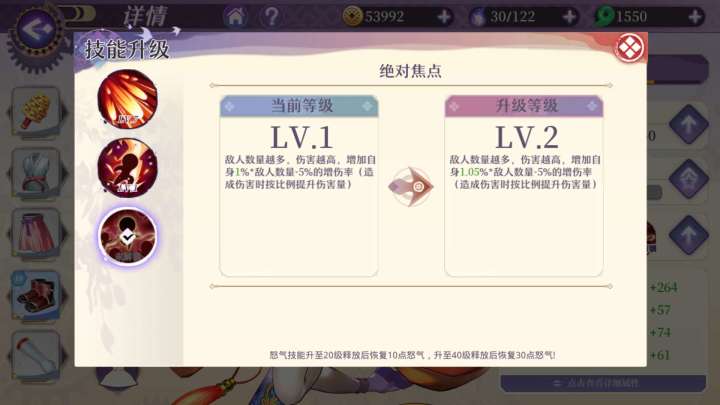
Task: Open the pink skirt equipment slot
Action: point(36,234)
